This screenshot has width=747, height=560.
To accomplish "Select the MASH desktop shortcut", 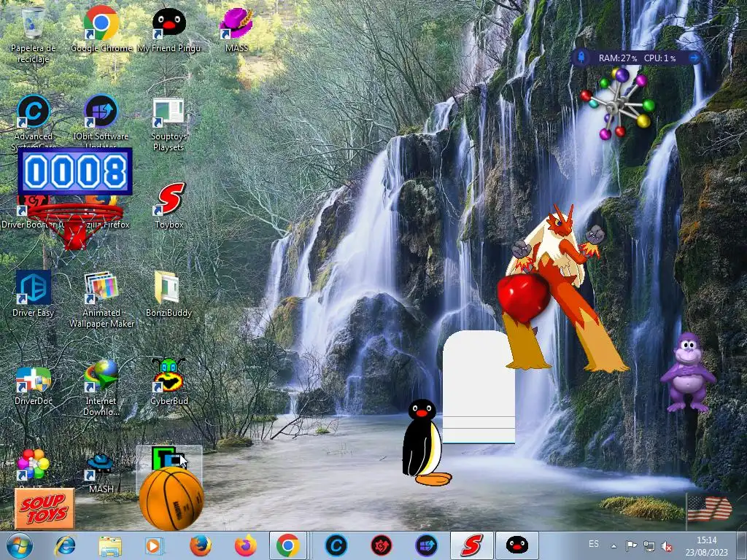I will [101, 472].
